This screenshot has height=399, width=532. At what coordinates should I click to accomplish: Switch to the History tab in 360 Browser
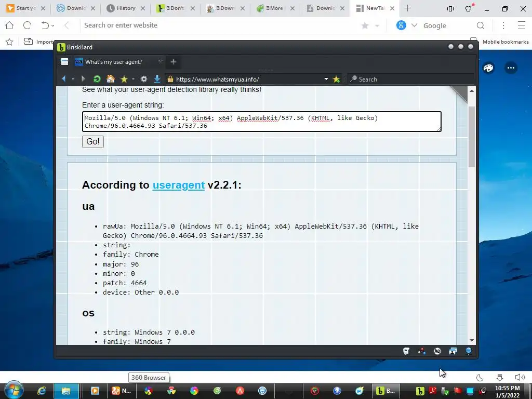point(126,8)
